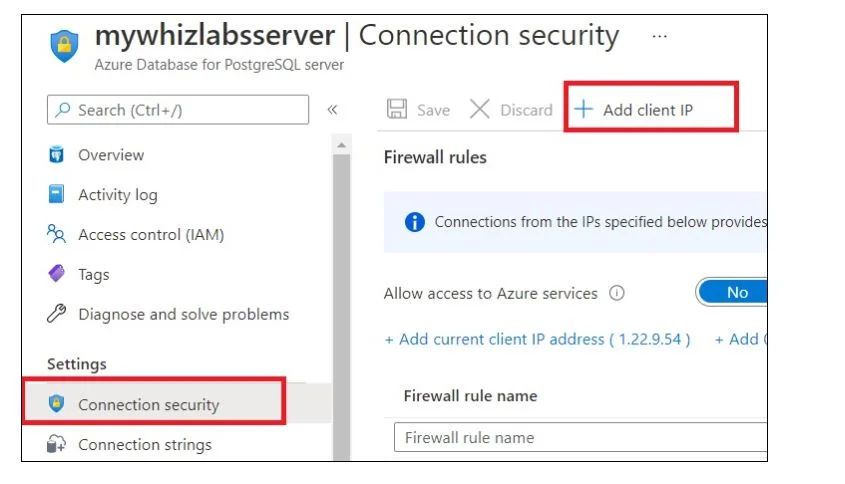Add current client IP address 1.22.9.54
This screenshot has width=845, height=484.
537,339
